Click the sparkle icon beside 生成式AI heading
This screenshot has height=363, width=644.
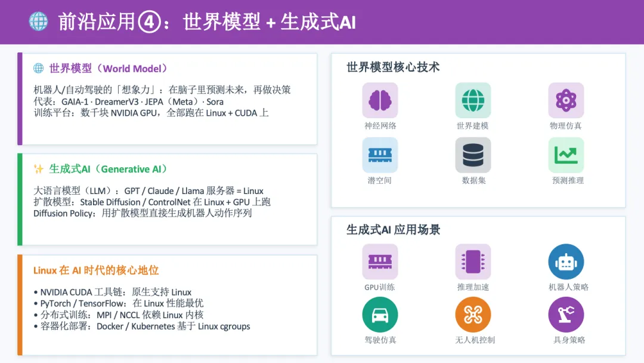coord(39,169)
